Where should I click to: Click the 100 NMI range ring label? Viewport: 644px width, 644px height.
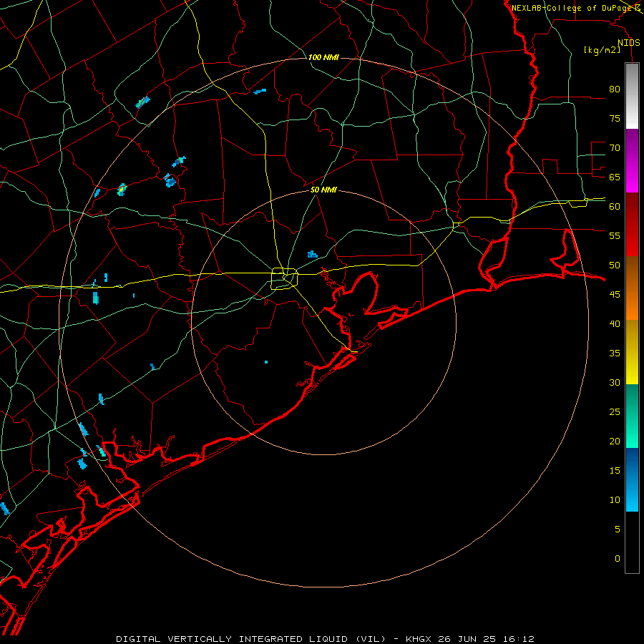(x=323, y=57)
